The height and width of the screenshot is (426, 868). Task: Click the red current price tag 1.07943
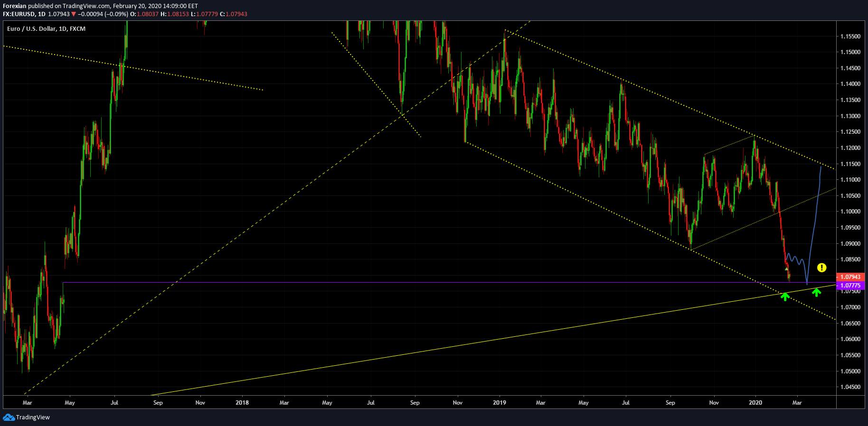pos(850,277)
